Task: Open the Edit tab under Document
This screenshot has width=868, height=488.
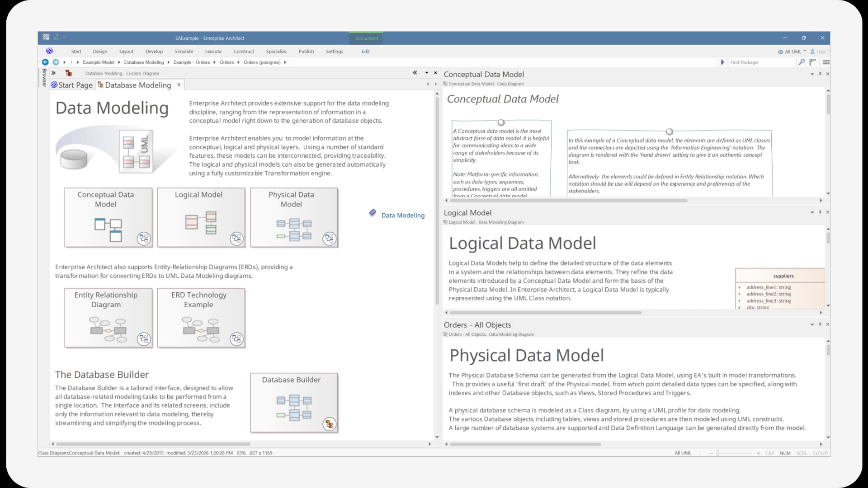Action: tap(366, 52)
